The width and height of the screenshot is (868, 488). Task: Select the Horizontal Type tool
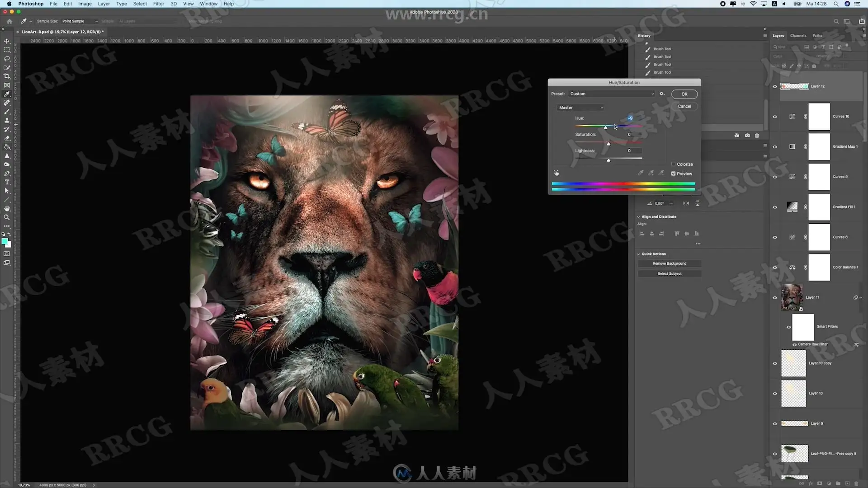pos(7,182)
